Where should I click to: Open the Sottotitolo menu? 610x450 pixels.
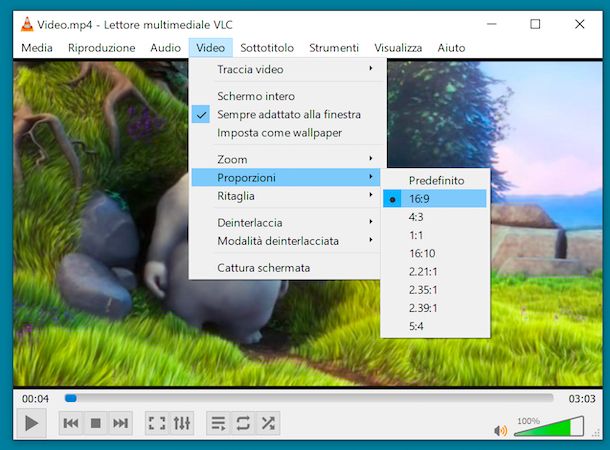pos(267,48)
